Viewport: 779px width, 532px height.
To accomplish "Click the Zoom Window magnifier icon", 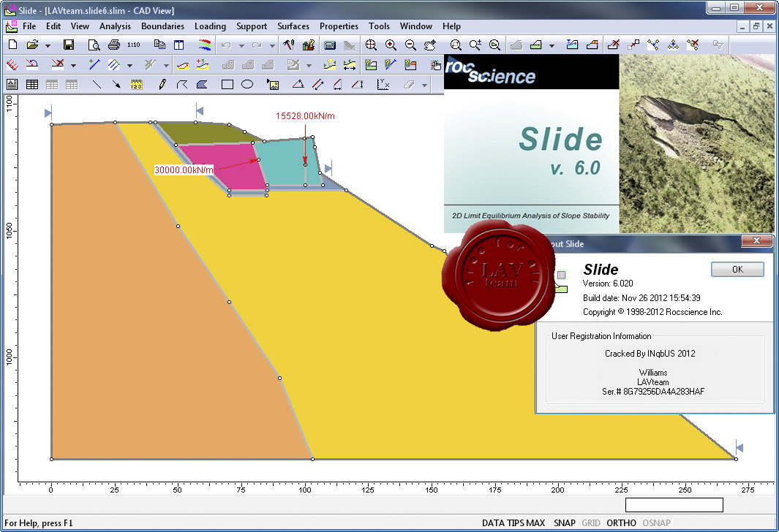I will point(456,45).
